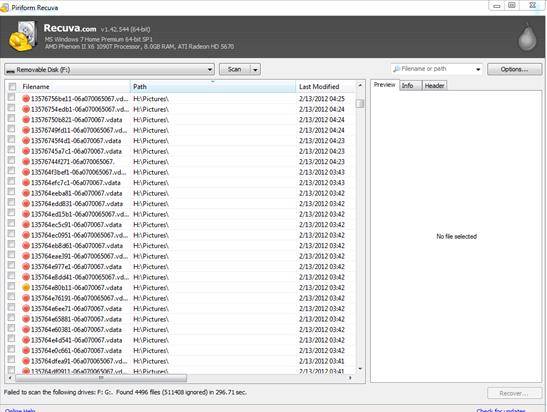Viewport: 547px width, 412px height.
Task: Check the box for 13576756be11-06a070065067 file
Action: 12,97
